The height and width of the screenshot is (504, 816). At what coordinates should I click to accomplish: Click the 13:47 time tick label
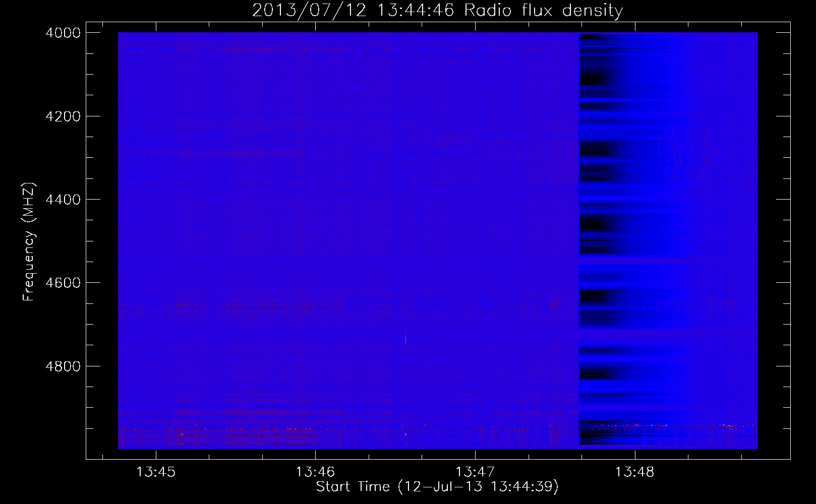pos(475,472)
